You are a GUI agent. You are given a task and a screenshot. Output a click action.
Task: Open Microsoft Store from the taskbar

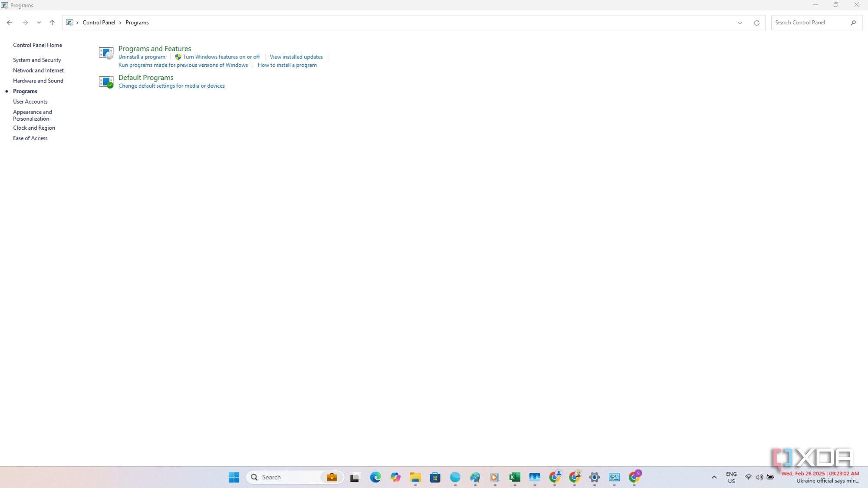[435, 477]
